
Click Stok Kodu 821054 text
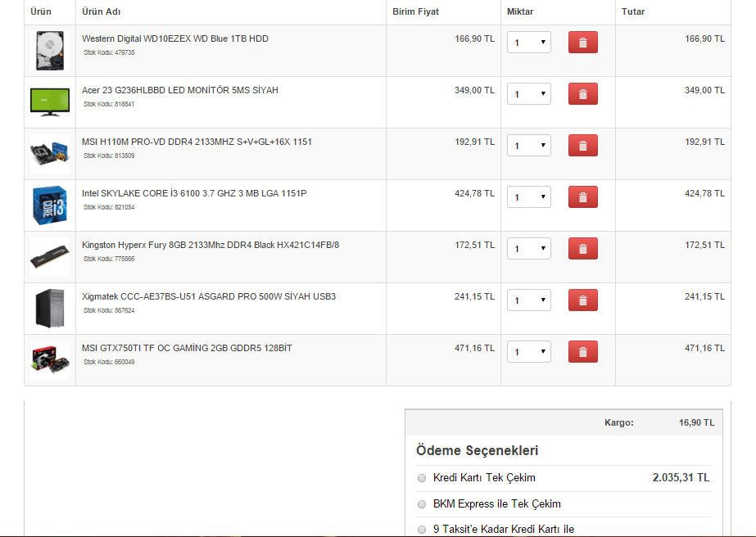109,207
